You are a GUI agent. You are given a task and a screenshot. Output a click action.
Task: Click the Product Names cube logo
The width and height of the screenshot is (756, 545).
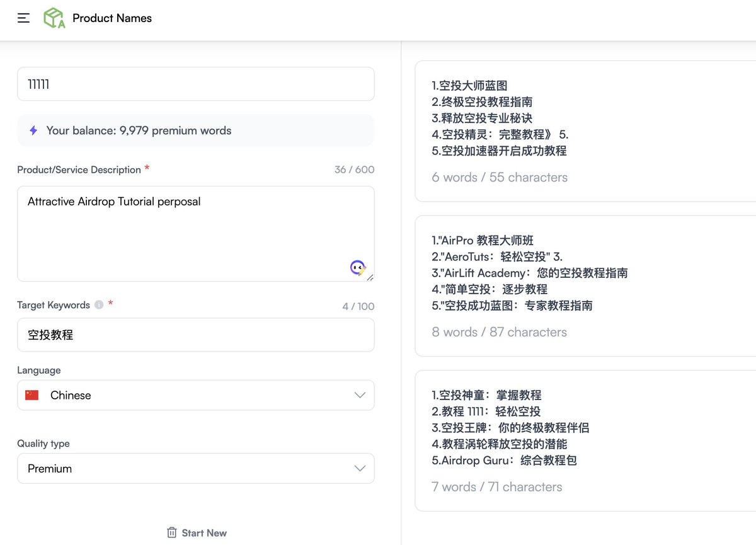pyautogui.click(x=56, y=18)
